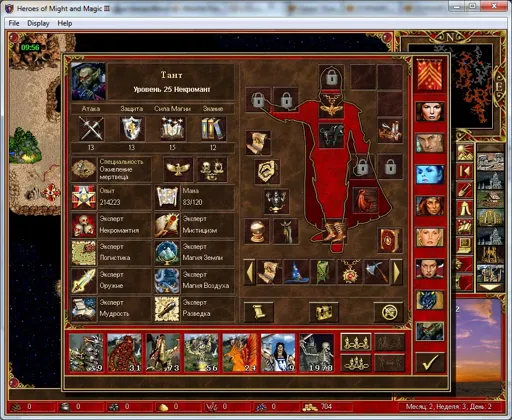
Task: Select the boots artifact on hero
Action: pyautogui.click(x=335, y=231)
